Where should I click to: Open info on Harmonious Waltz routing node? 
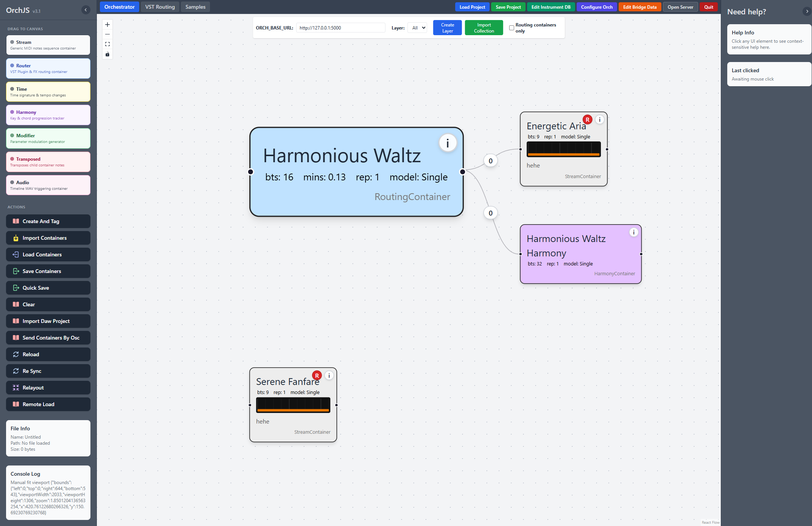pos(448,143)
